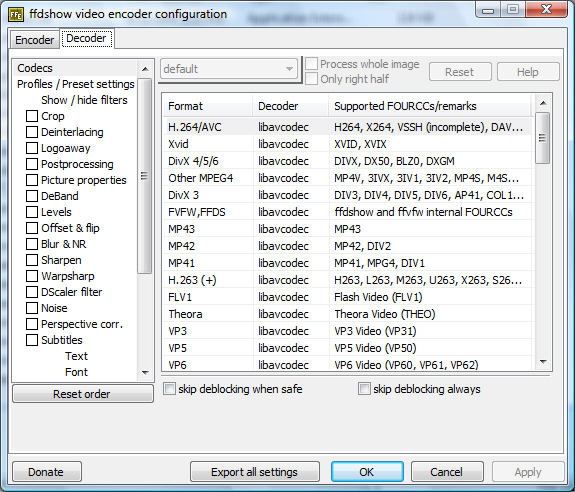The width and height of the screenshot is (575, 492).
Task: Select the Decoder tab
Action: point(86,38)
